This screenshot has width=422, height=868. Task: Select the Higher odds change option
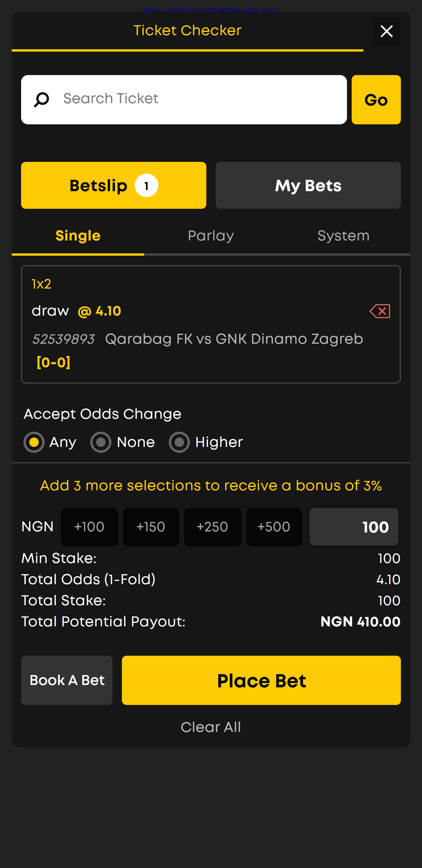[179, 442]
